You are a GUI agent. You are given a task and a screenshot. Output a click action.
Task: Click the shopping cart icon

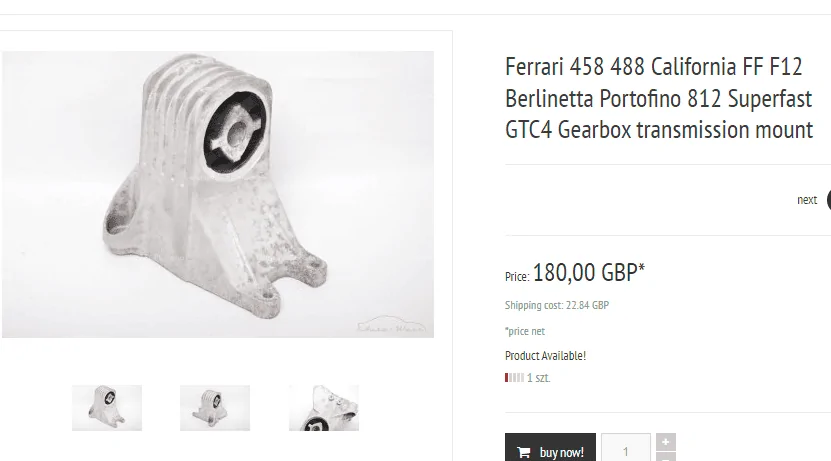[x=524, y=452]
